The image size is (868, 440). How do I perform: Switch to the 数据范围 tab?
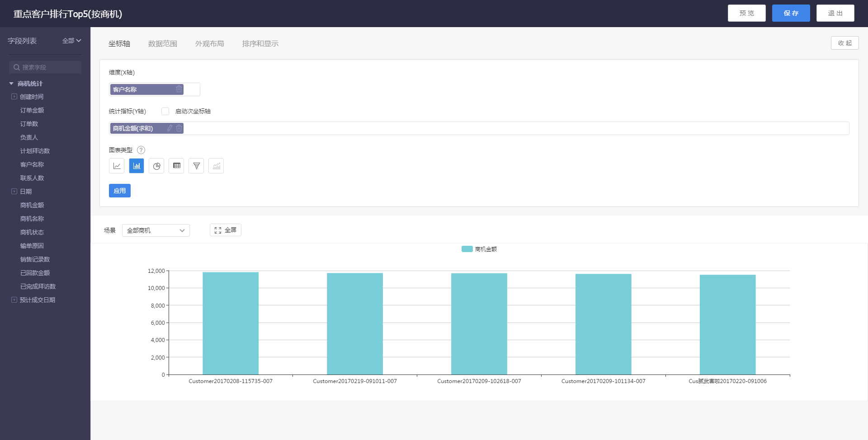point(162,44)
